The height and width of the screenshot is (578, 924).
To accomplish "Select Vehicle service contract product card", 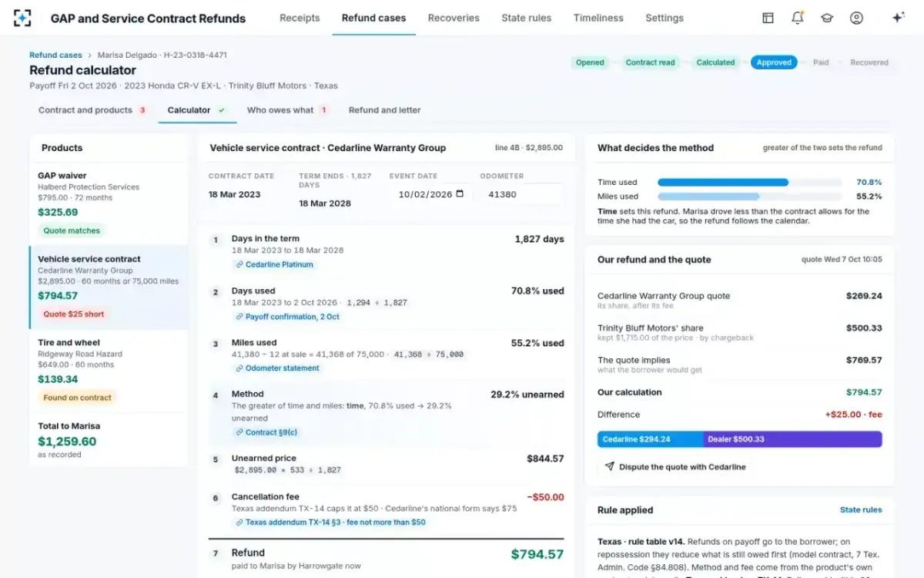I will tap(109, 287).
